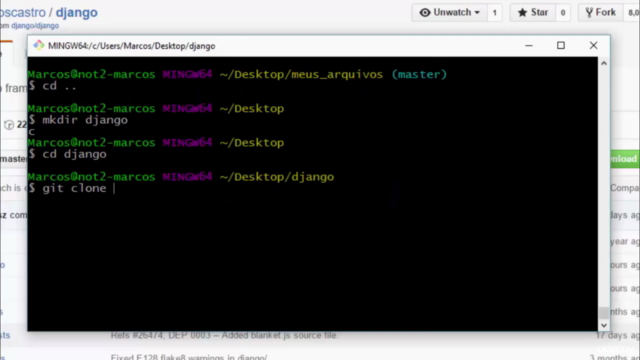
Task: Click terminal scrollbar down arrow
Action: click(604, 325)
